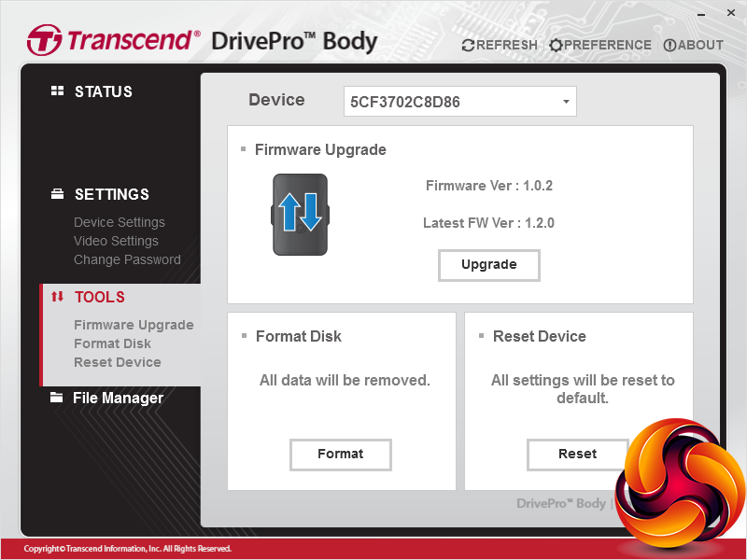Click the copyright notice in footer
The width and height of the screenshot is (747, 560).
[128, 549]
